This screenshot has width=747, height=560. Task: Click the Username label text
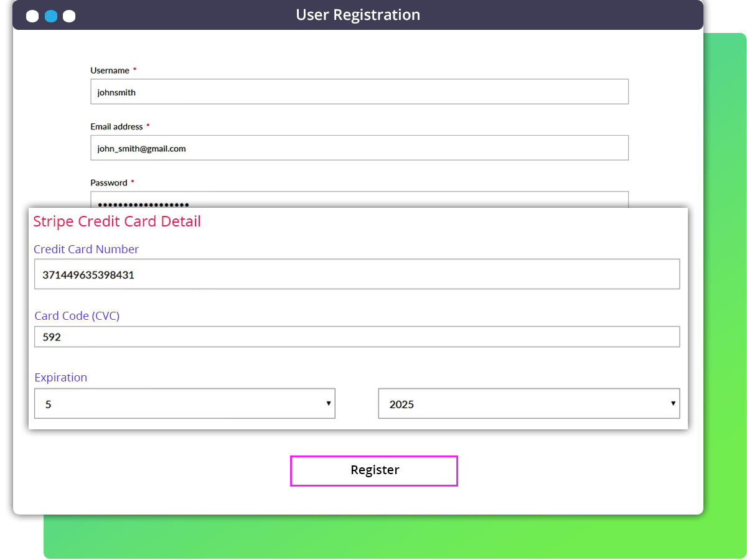pos(110,70)
